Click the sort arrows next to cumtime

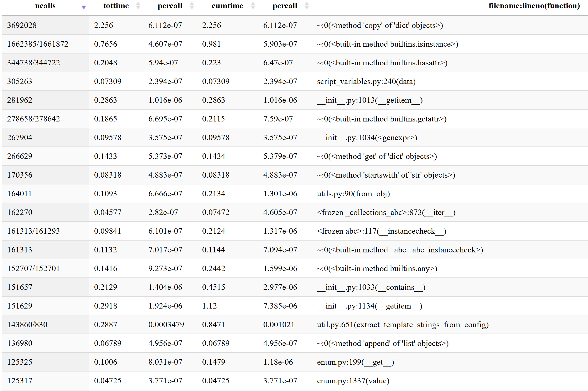pos(253,6)
